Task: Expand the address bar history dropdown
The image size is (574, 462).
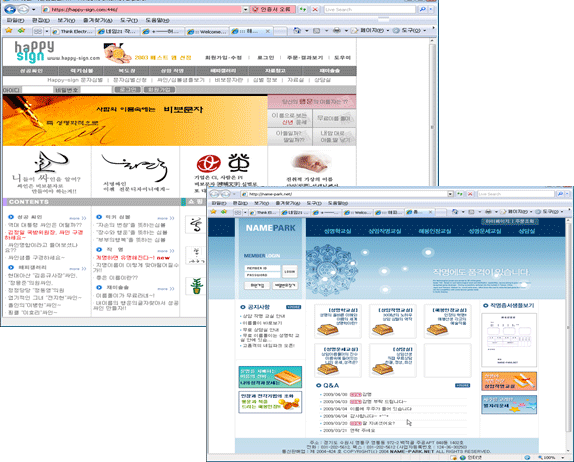Action: tap(246, 10)
